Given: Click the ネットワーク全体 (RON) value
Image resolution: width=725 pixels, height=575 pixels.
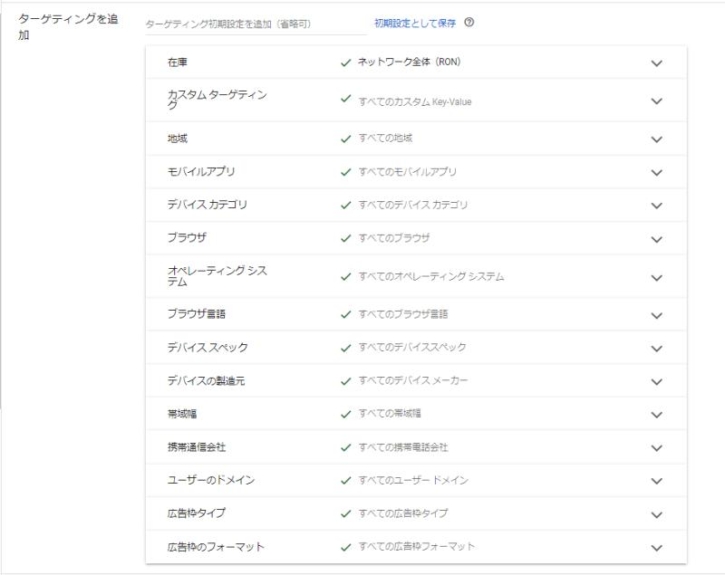Looking at the screenshot, I should pos(409,63).
